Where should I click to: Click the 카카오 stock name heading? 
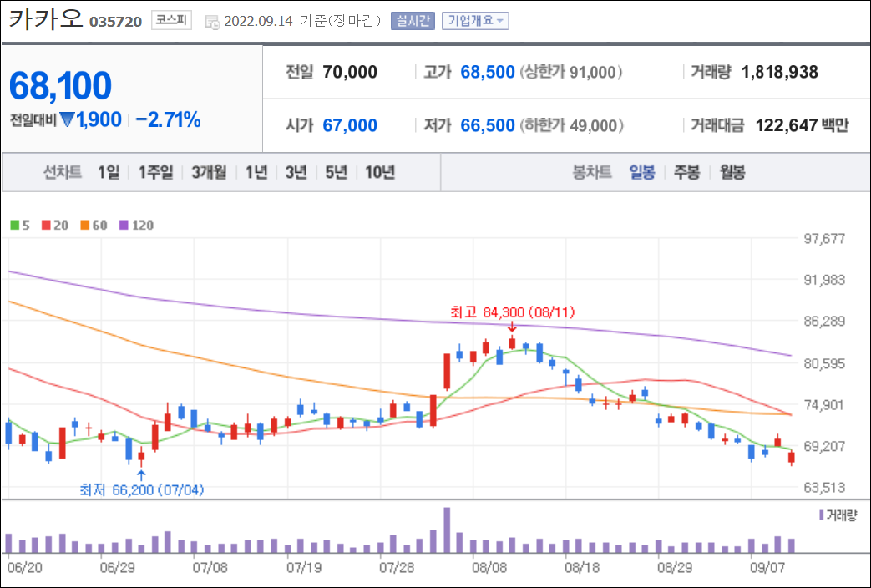(46, 19)
